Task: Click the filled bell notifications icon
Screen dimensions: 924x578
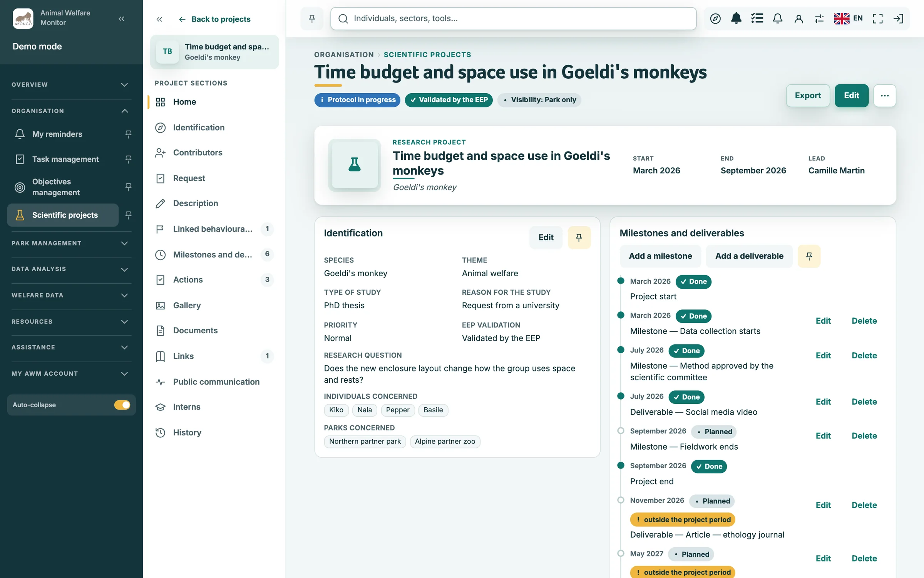Action: [736, 18]
